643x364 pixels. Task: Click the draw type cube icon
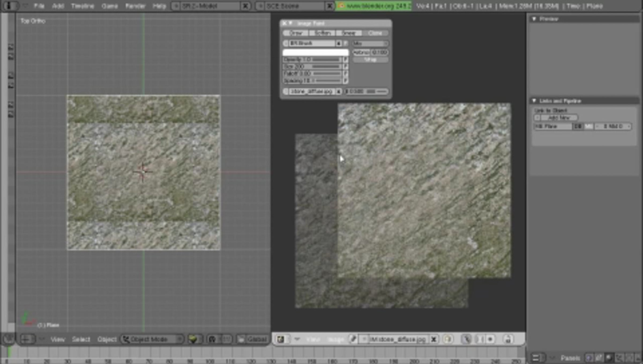(x=193, y=339)
